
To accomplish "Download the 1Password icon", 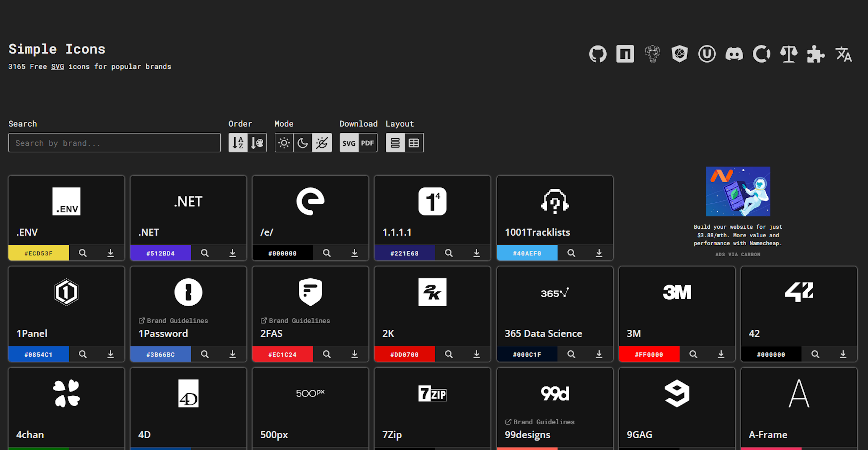I will coord(233,354).
